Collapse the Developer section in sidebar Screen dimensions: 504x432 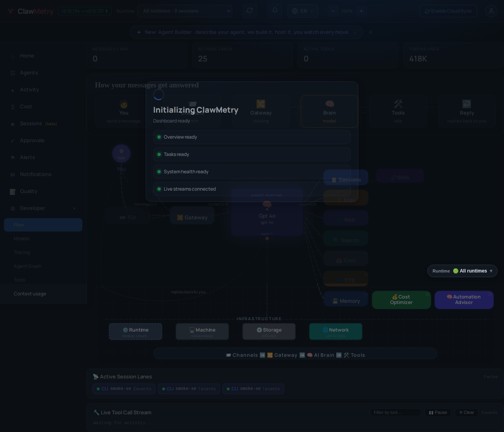click(43, 208)
